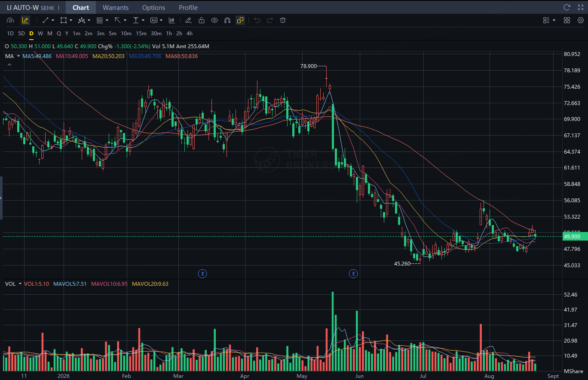This screenshot has height=380, width=588.
Task: Toggle the drawing lock icon
Action: 201,20
